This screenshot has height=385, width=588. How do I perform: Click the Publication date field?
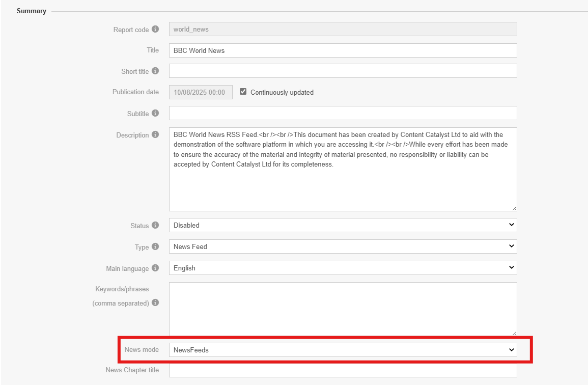click(x=201, y=92)
